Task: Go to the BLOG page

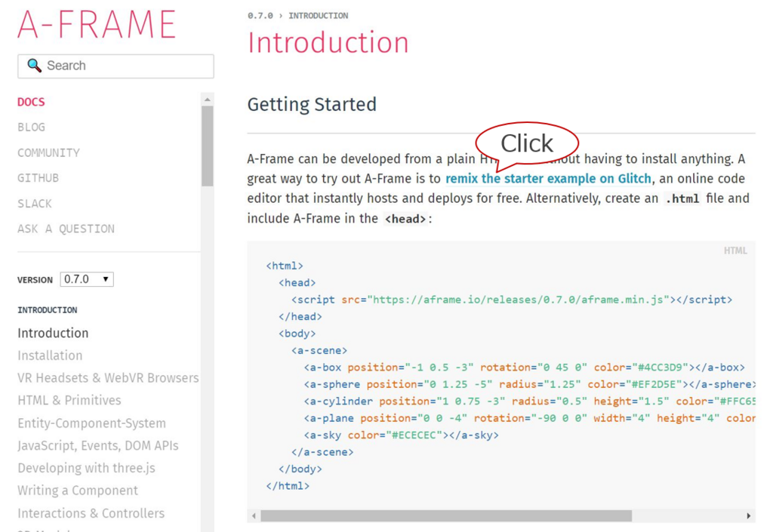Action: tap(31, 127)
